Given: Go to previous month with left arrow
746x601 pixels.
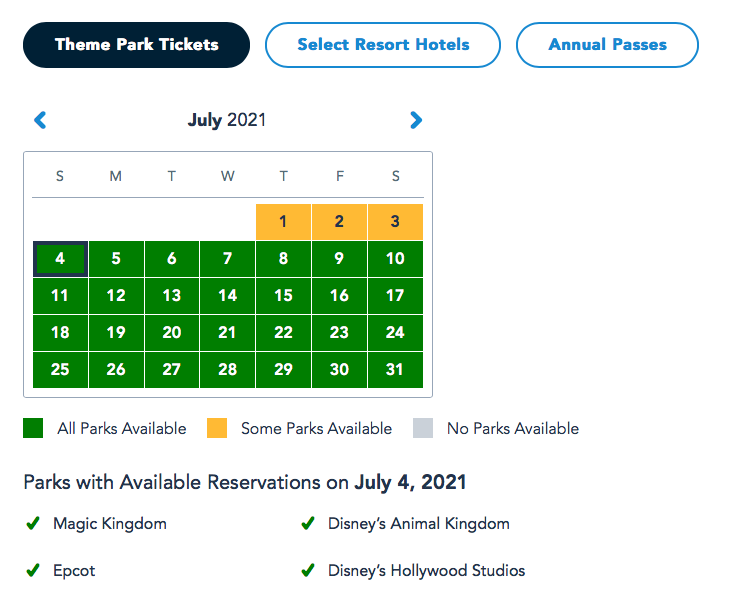Looking at the screenshot, I should [x=40, y=120].
